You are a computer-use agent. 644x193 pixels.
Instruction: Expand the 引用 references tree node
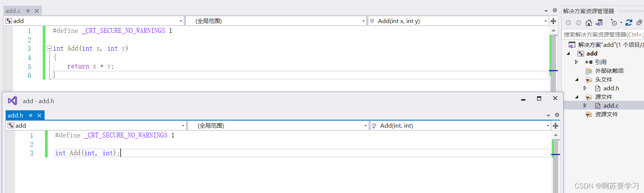coord(576,62)
